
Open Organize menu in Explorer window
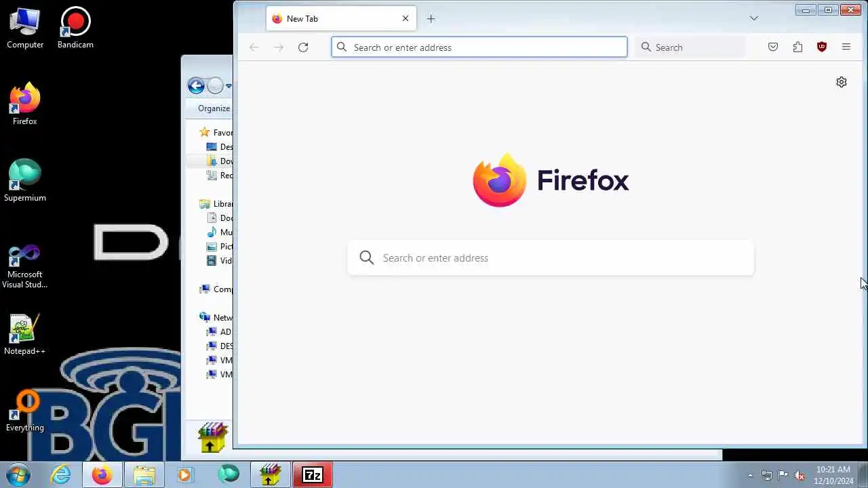214,108
